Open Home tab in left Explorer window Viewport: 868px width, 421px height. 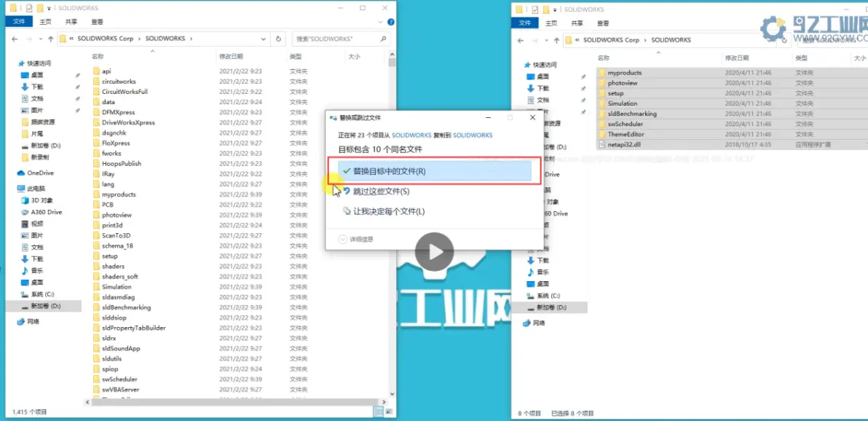(45, 22)
